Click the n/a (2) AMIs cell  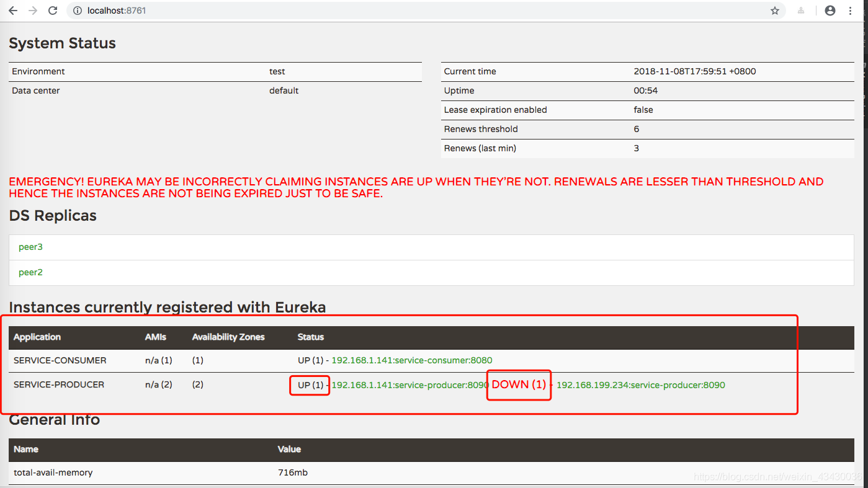pos(159,384)
